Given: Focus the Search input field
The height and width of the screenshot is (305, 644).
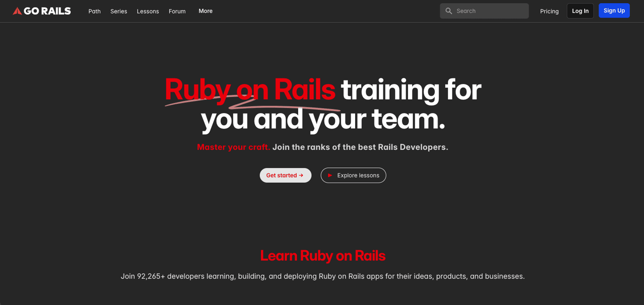Looking at the screenshot, I should [484, 11].
